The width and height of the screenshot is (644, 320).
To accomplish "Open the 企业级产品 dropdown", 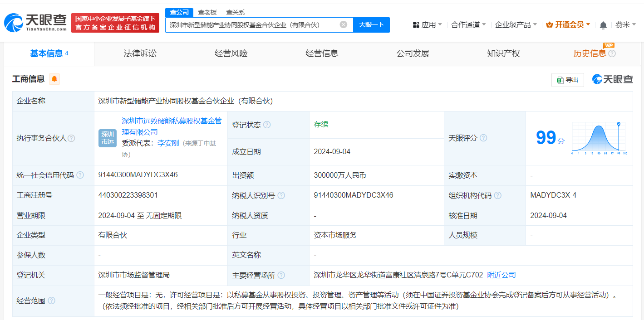I will [x=513, y=24].
